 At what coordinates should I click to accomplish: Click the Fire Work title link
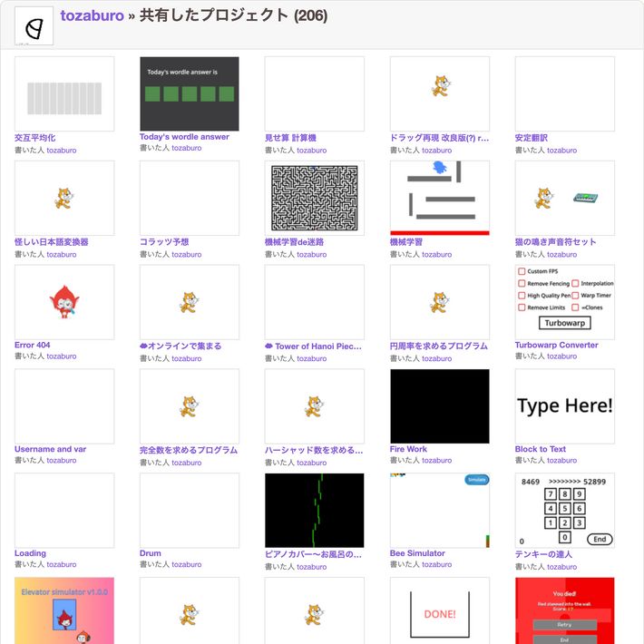408,449
